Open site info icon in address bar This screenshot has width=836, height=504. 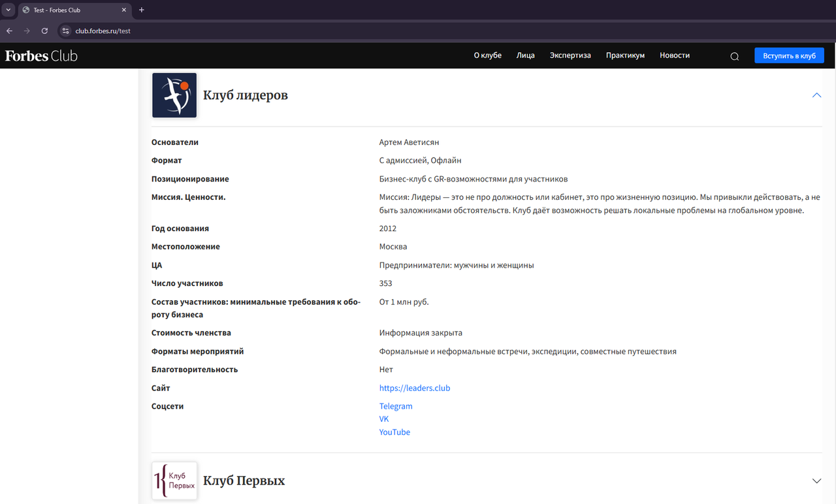pos(65,31)
